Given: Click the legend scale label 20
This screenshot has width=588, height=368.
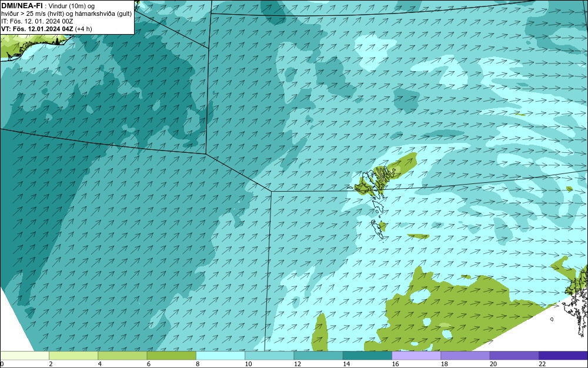Looking at the screenshot, I should coord(493,364).
